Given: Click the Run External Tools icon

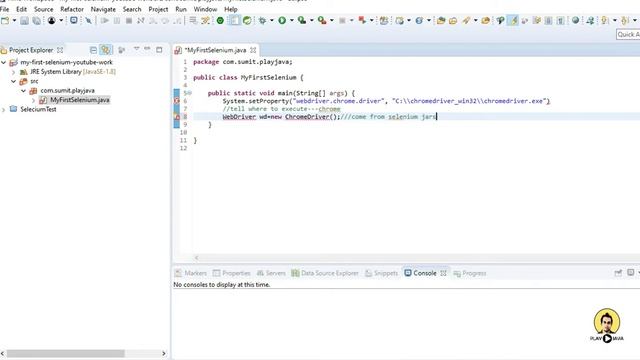Looking at the screenshot, I should pyautogui.click(x=322, y=20).
